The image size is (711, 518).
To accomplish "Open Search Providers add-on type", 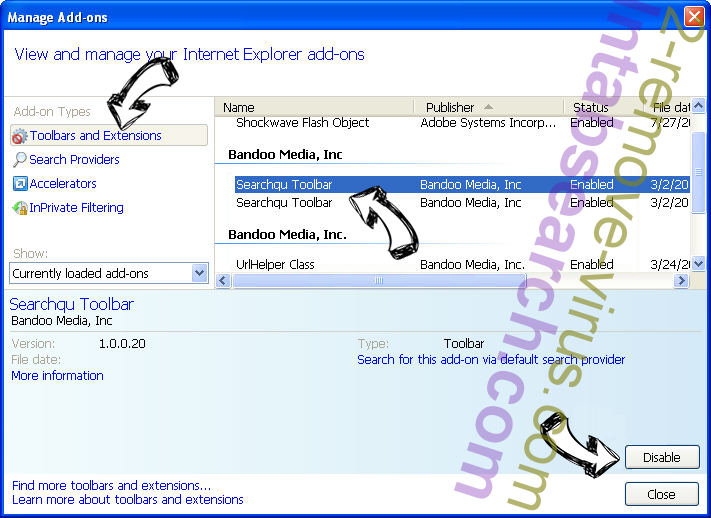I will 74,160.
